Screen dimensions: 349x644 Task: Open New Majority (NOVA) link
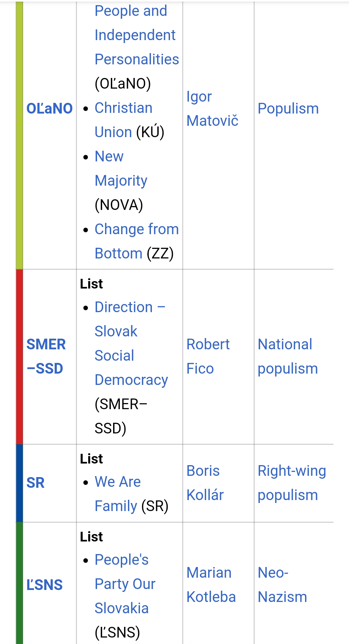click(121, 169)
